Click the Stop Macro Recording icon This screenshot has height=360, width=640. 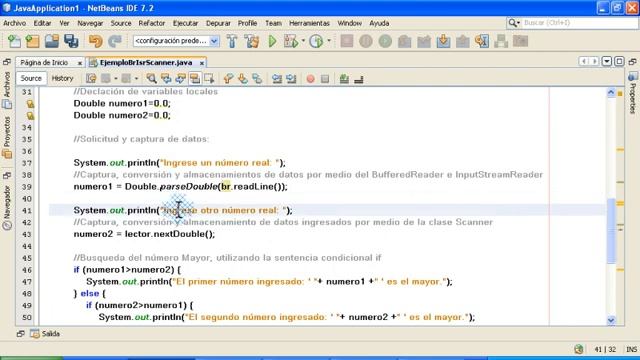pos(325,78)
